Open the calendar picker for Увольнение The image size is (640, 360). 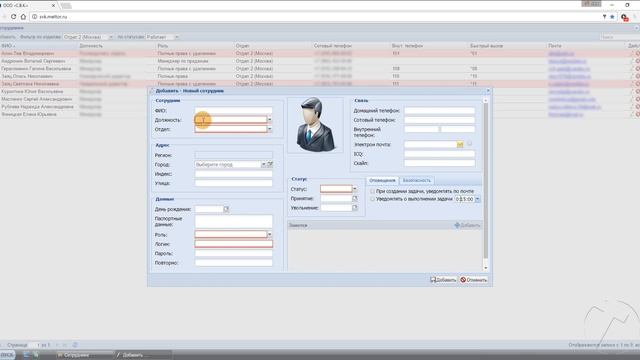point(355,208)
